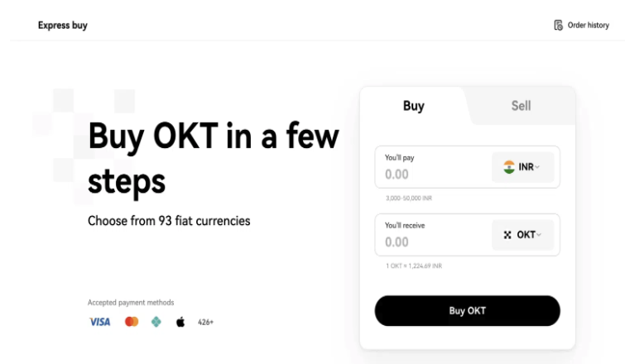This screenshot has width=625, height=364.
Task: Click the Mastercard payment method icon
Action: tap(132, 322)
